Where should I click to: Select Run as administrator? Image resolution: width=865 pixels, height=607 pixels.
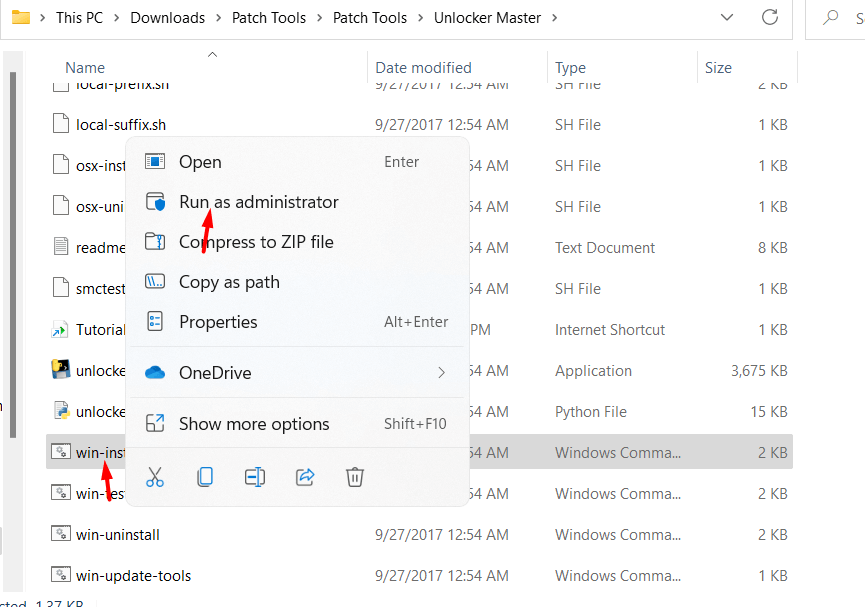click(258, 202)
